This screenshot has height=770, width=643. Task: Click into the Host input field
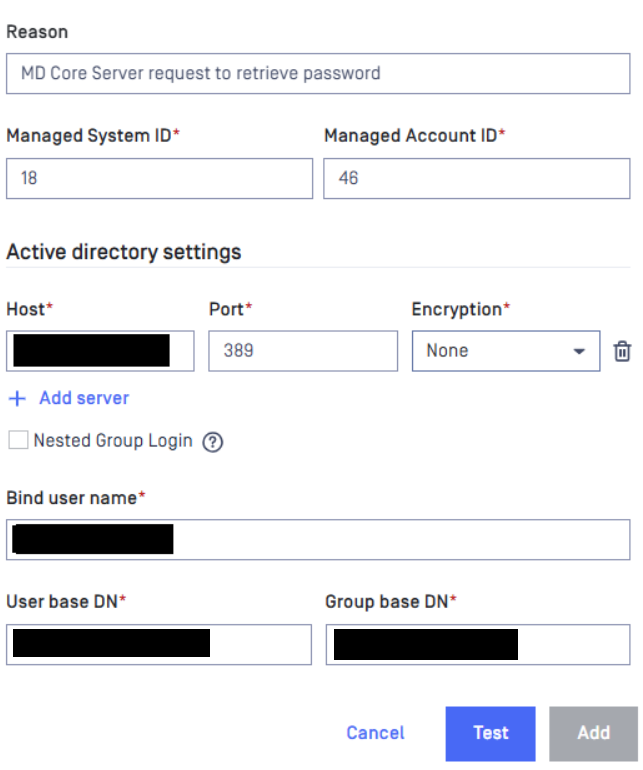(x=100, y=351)
